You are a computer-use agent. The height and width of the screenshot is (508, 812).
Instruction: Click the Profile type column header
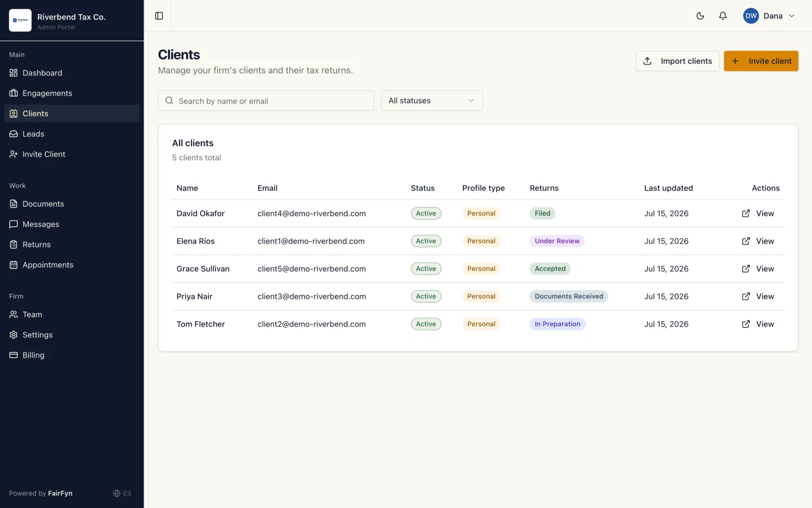point(483,188)
